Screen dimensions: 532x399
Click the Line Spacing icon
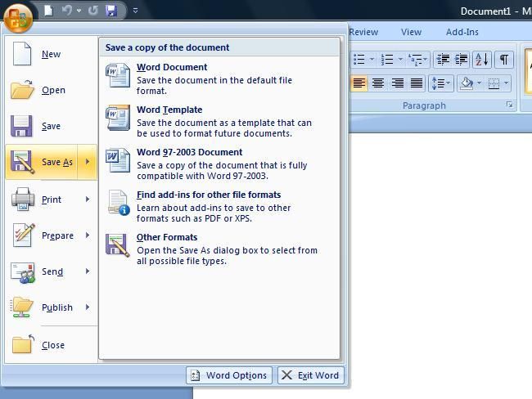pyautogui.click(x=440, y=83)
